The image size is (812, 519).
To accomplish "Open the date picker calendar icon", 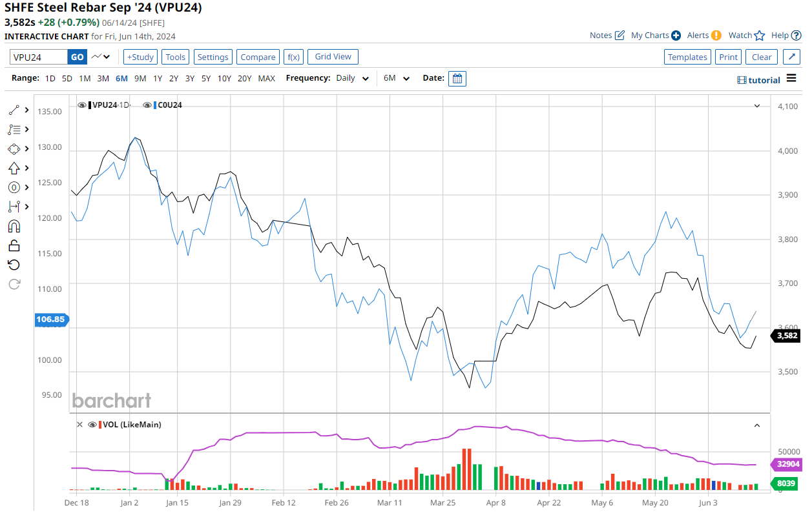I will coord(457,79).
